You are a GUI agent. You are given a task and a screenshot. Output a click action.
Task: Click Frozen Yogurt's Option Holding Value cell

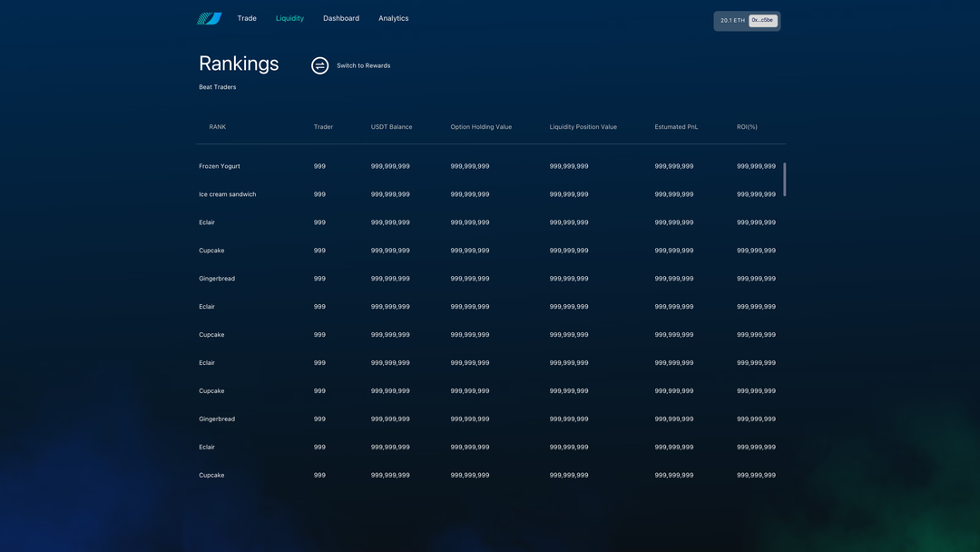(470, 166)
